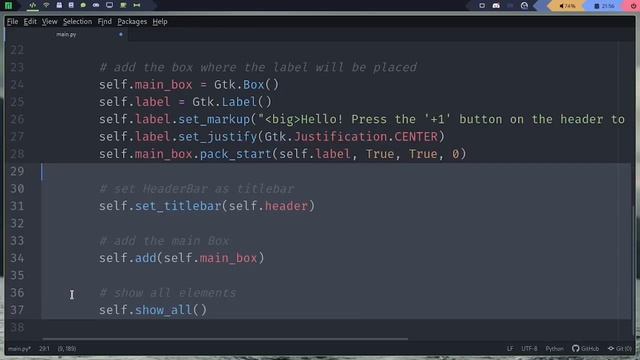Click main.py* file name in status bar
Screen dimensions: 640x360
tap(19, 349)
